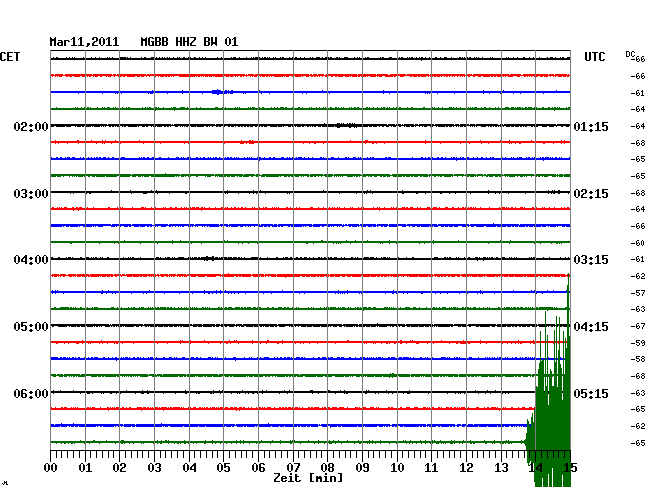Select minute 00 on time axis

pyautogui.click(x=50, y=467)
